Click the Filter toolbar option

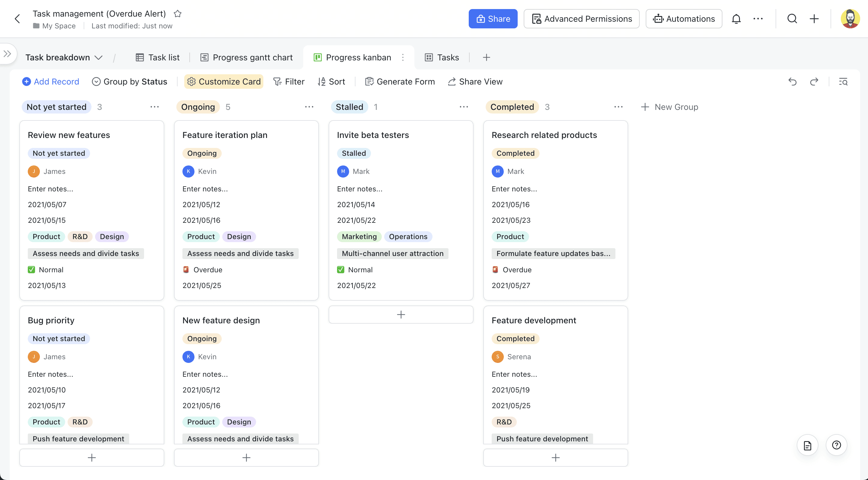(289, 82)
